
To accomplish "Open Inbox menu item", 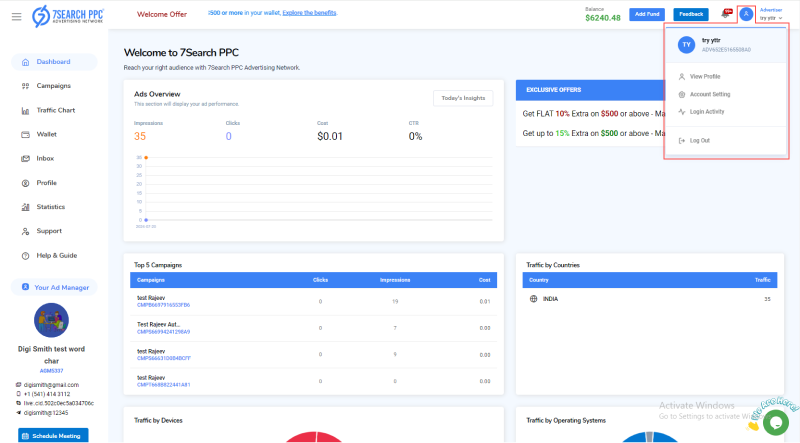I will point(45,158).
